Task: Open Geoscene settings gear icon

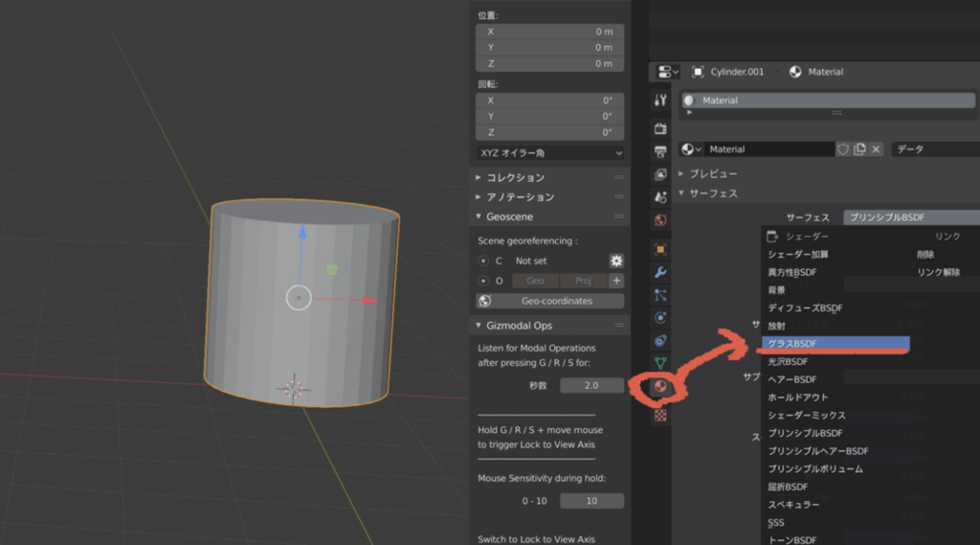Action: pyautogui.click(x=616, y=261)
